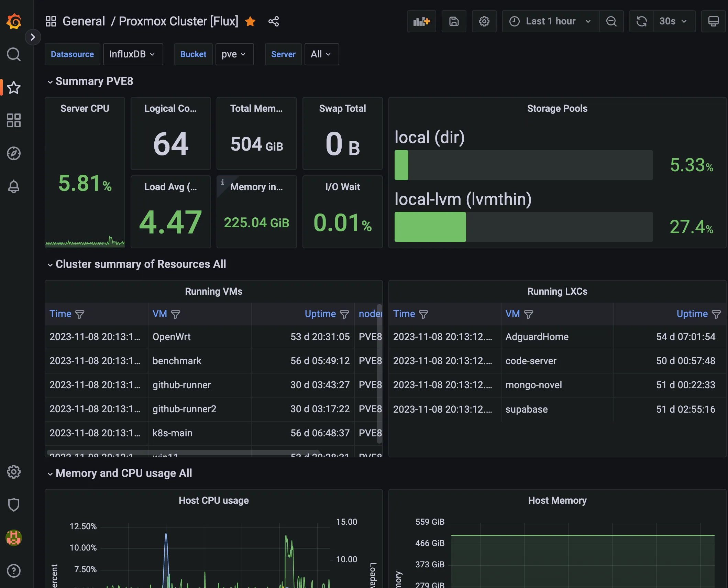Screen dimensions: 728x588
Task: Open the Grafana home logo
Action: point(14,21)
